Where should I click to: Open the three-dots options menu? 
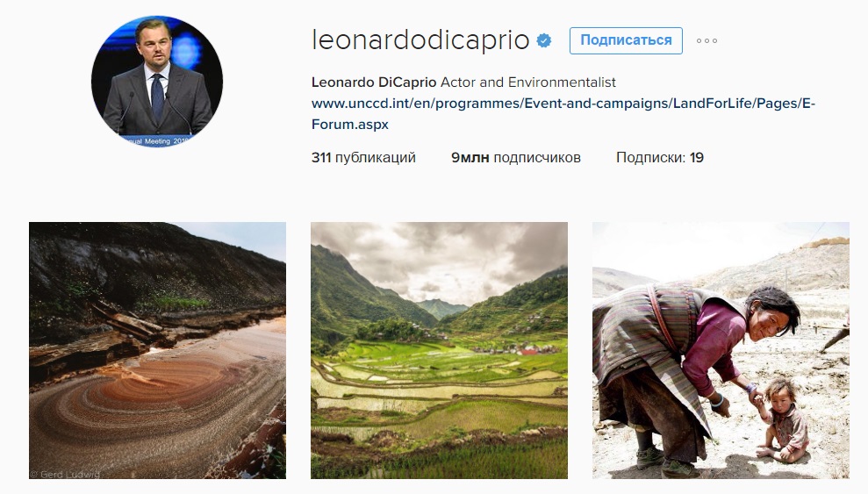coord(707,41)
